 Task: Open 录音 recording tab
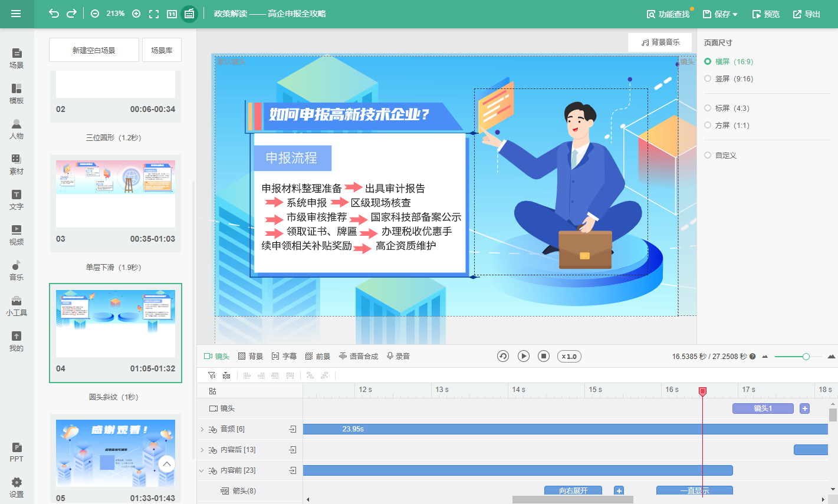(x=398, y=356)
